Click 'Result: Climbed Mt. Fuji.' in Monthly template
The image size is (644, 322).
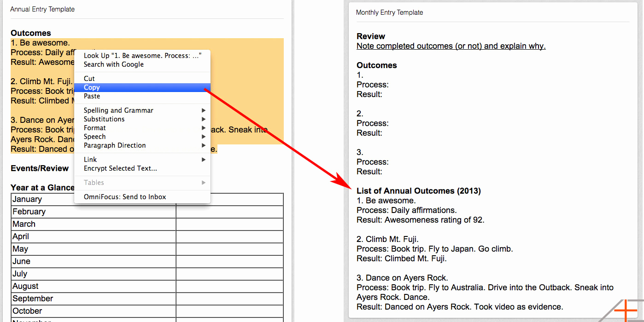[x=402, y=259]
